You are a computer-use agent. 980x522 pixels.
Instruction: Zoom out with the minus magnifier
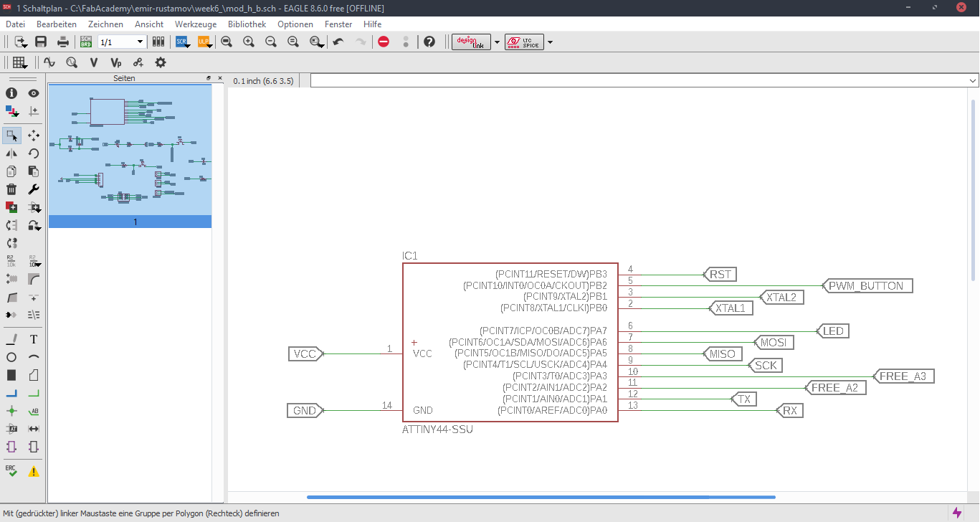pos(271,42)
